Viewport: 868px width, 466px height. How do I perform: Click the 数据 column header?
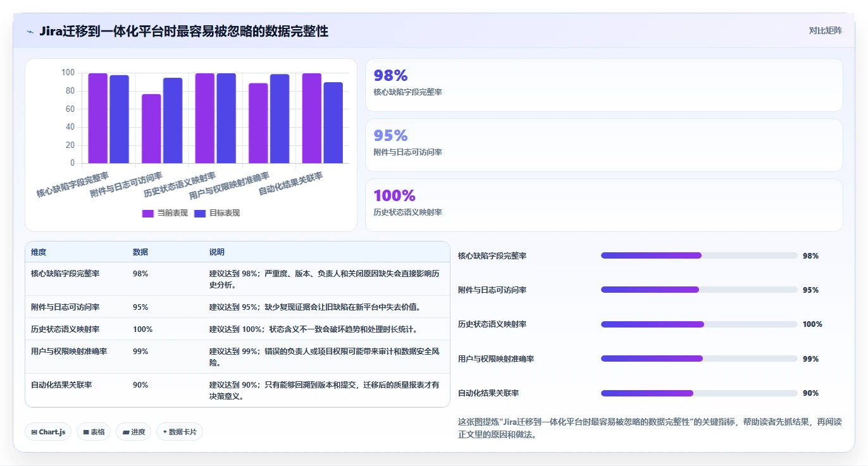coord(140,252)
